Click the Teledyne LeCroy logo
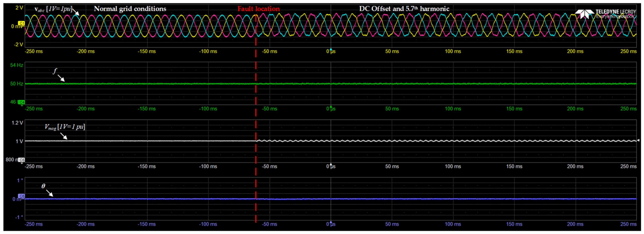Viewport: 644px width, 234px height. (605, 14)
